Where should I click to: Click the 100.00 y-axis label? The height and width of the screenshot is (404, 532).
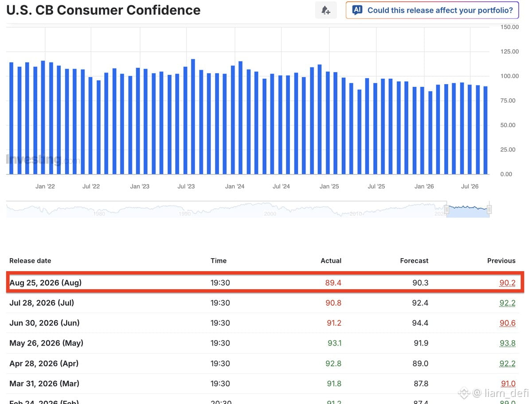coord(510,76)
